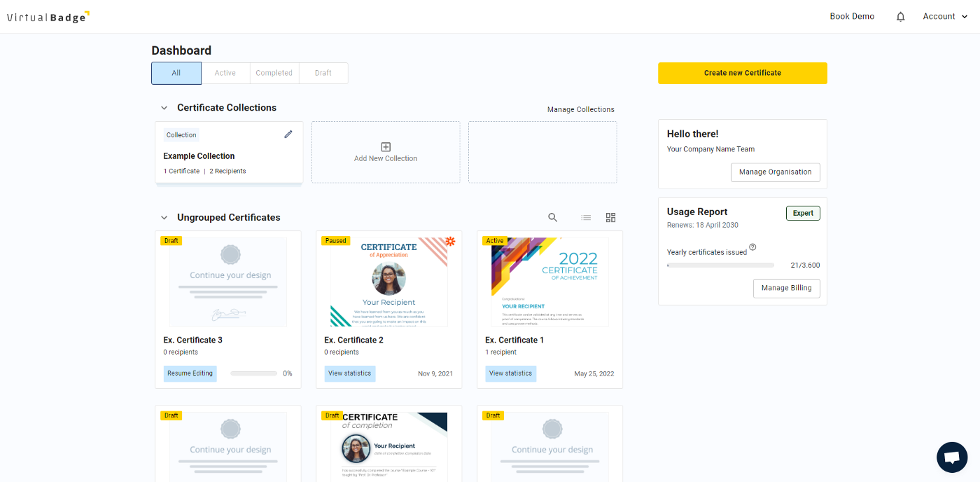Open the notifications bell
The height and width of the screenshot is (482, 980).
click(x=900, y=15)
